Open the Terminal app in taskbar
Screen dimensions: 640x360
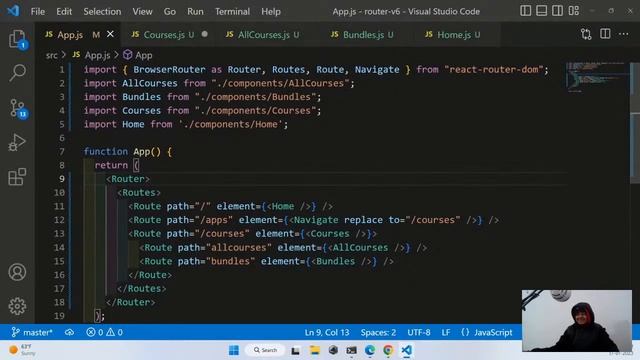coord(351,350)
